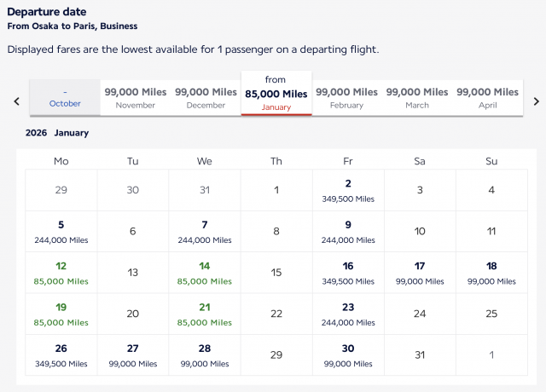This screenshot has height=392, width=546.
Task: Select the January 85,000 Miles tab
Action: 276,93
